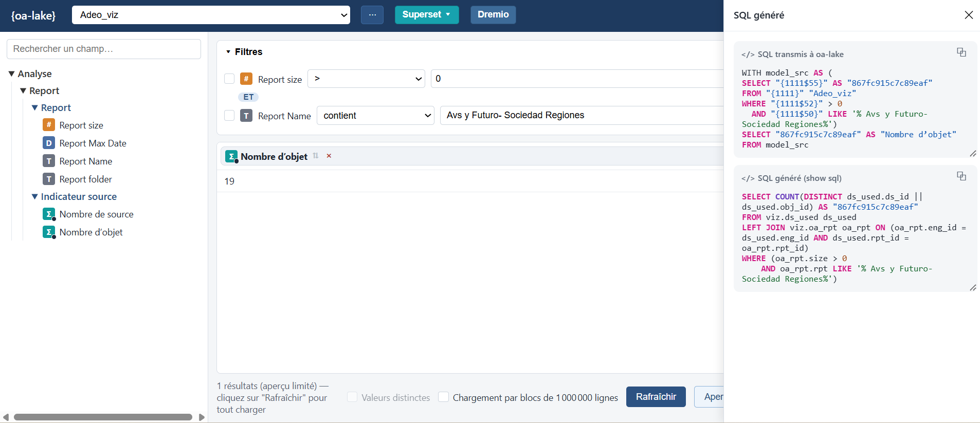Viewport: 980px width, 423px height.
Task: Collapse the Analyse tree node
Action: click(x=11, y=74)
